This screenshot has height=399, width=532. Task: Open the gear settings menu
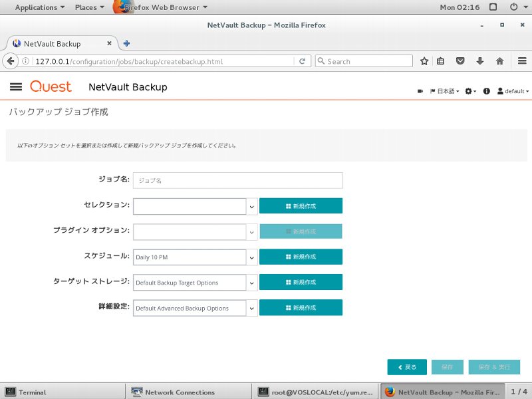tap(470, 91)
